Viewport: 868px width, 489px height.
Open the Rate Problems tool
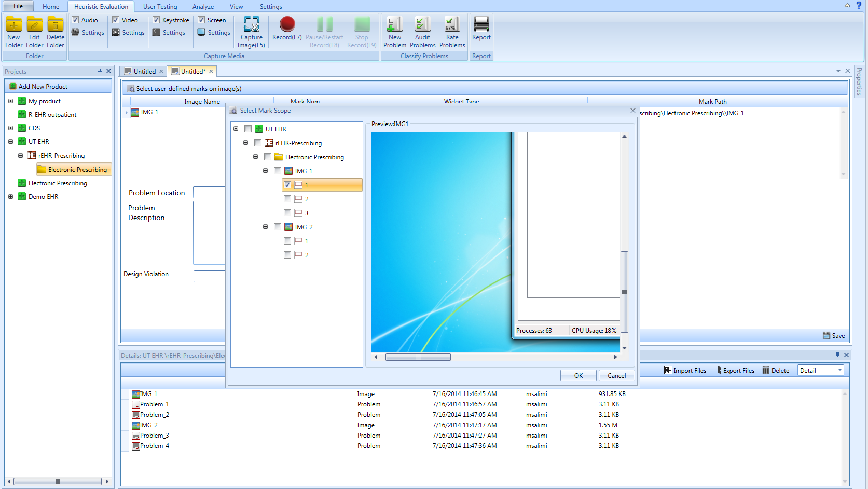tap(452, 25)
